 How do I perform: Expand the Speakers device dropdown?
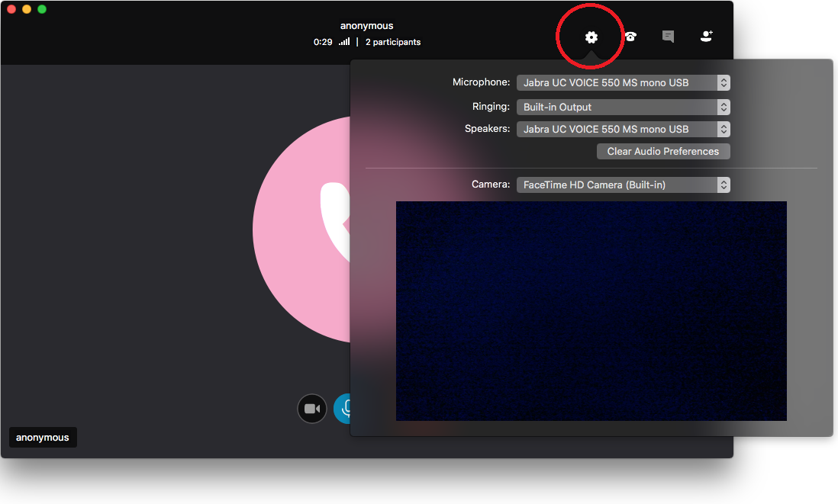pos(623,130)
